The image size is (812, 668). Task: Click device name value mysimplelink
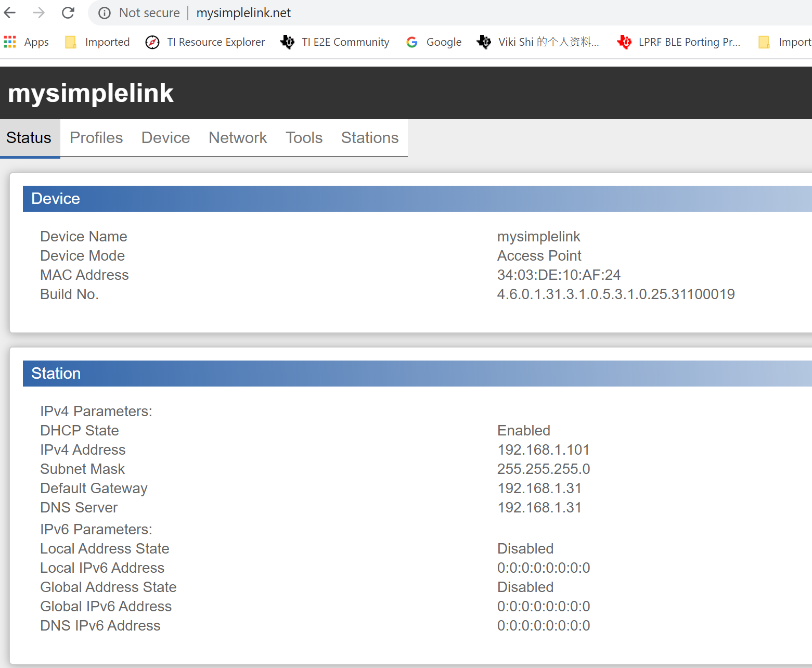538,237
